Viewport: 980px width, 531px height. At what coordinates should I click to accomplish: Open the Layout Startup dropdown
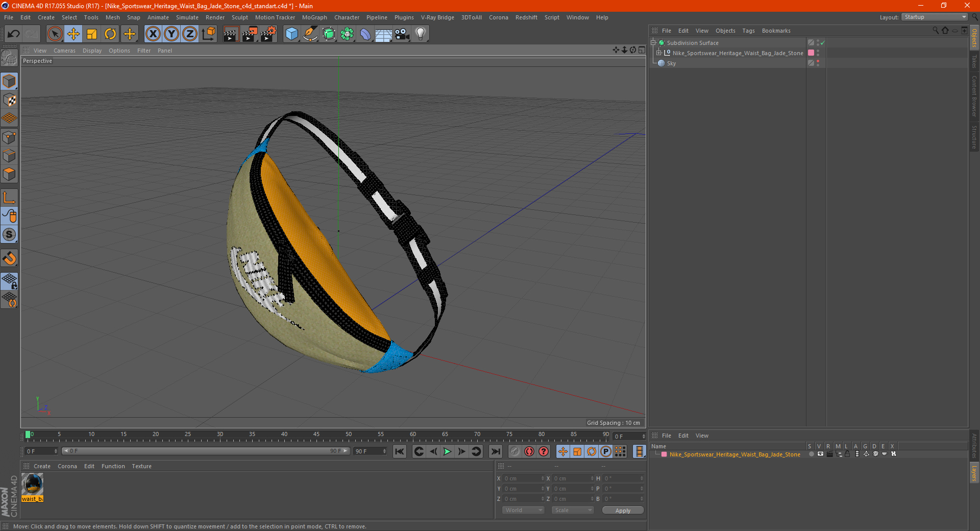coord(935,17)
